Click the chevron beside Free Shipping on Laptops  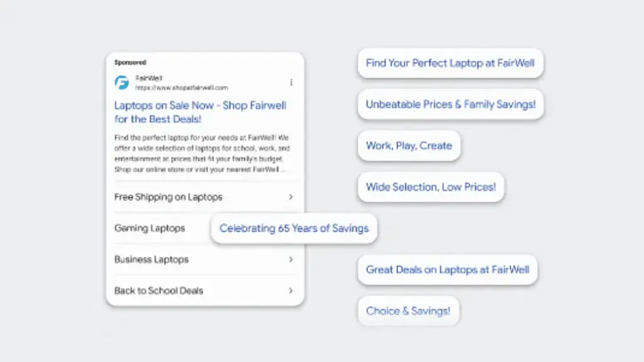291,197
